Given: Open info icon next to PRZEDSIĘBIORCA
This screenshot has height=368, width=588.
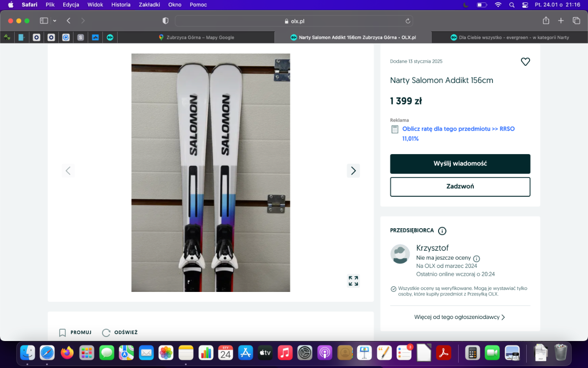Looking at the screenshot, I should [x=442, y=231].
